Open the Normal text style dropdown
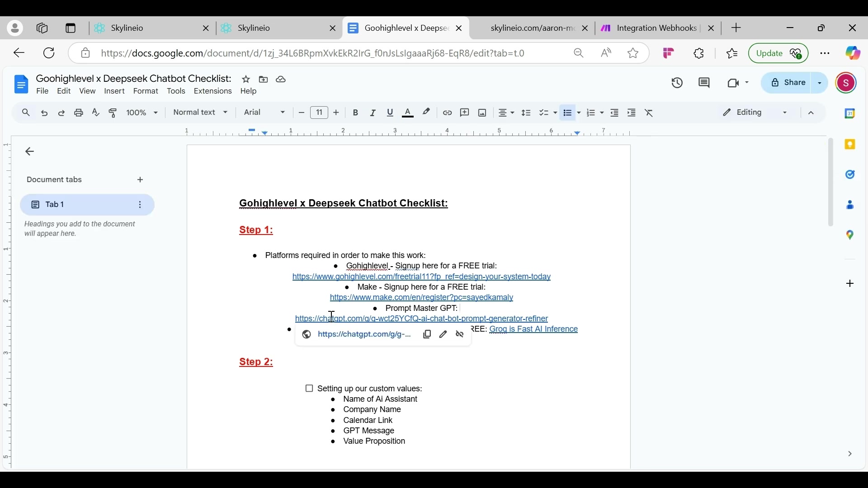The width and height of the screenshot is (868, 488). 201,113
